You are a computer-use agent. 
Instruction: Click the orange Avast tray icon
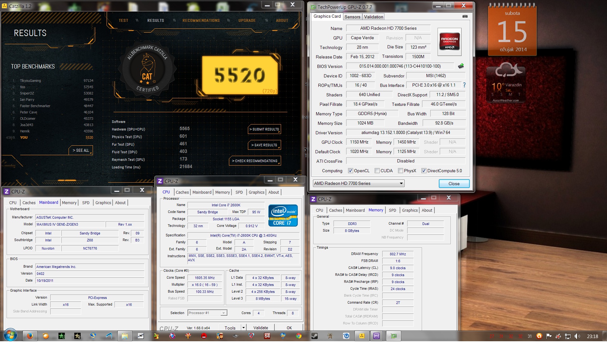539,336
